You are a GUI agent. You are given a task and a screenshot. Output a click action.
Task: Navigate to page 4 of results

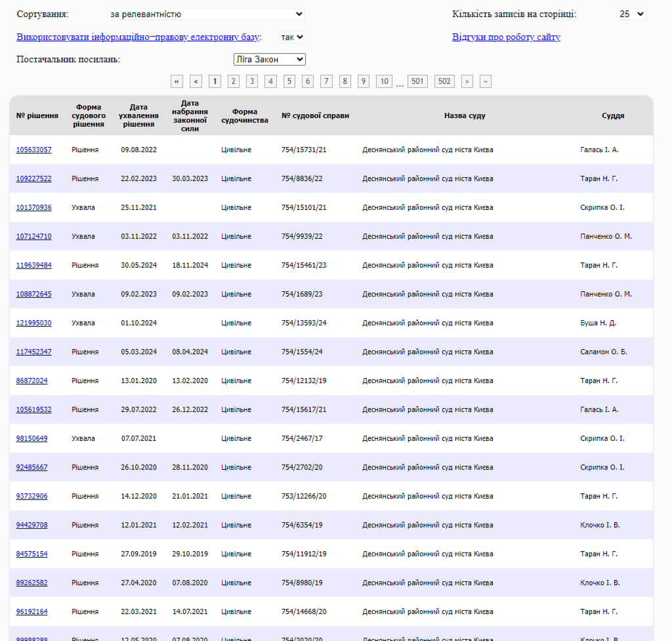(x=270, y=81)
